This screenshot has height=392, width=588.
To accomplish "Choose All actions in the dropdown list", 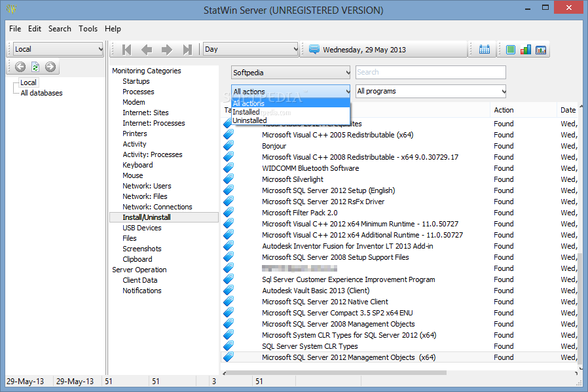I will (x=291, y=103).
